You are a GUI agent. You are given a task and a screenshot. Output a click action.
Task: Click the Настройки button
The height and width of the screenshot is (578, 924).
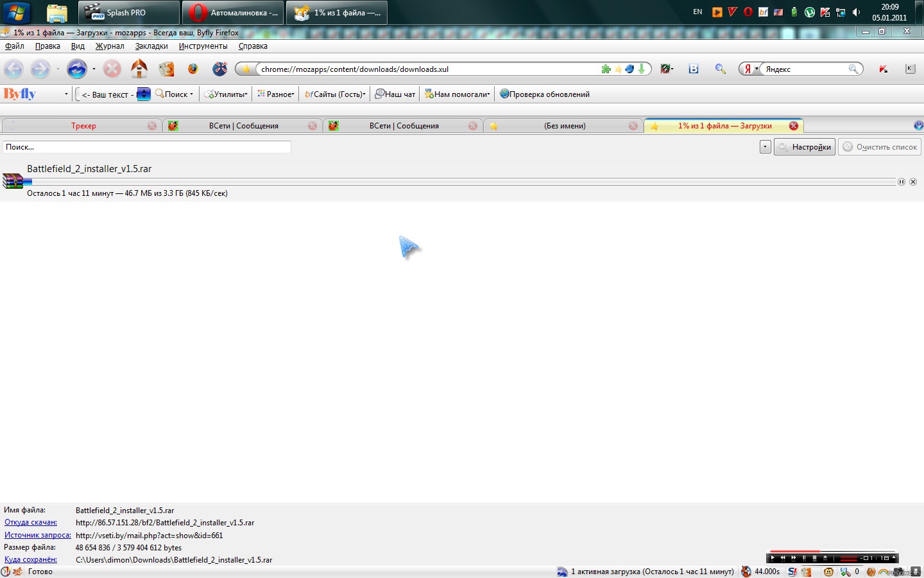(805, 147)
